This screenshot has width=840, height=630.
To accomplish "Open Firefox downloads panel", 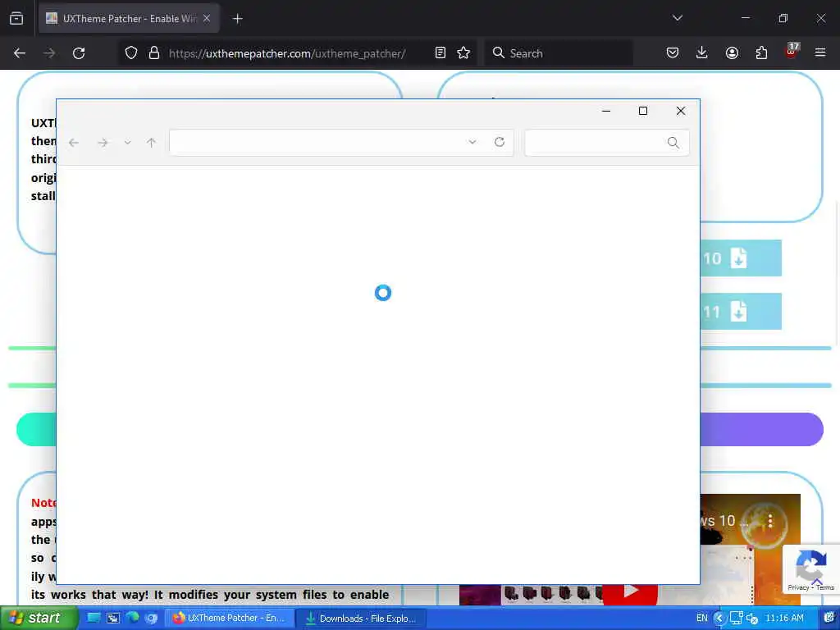I will 702,53.
